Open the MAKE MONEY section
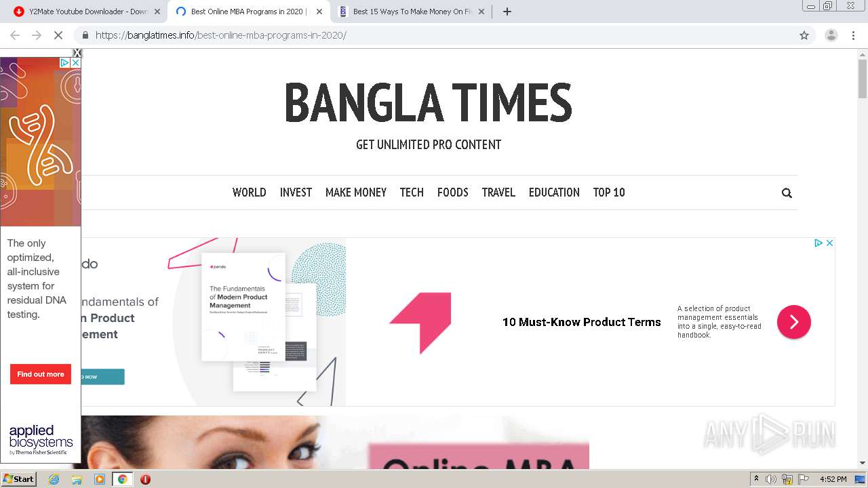Viewport: 868px width, 488px height. (356, 192)
